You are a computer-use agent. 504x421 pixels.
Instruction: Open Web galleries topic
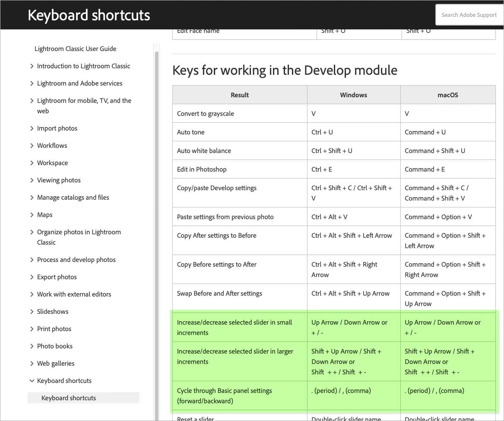[x=56, y=364]
